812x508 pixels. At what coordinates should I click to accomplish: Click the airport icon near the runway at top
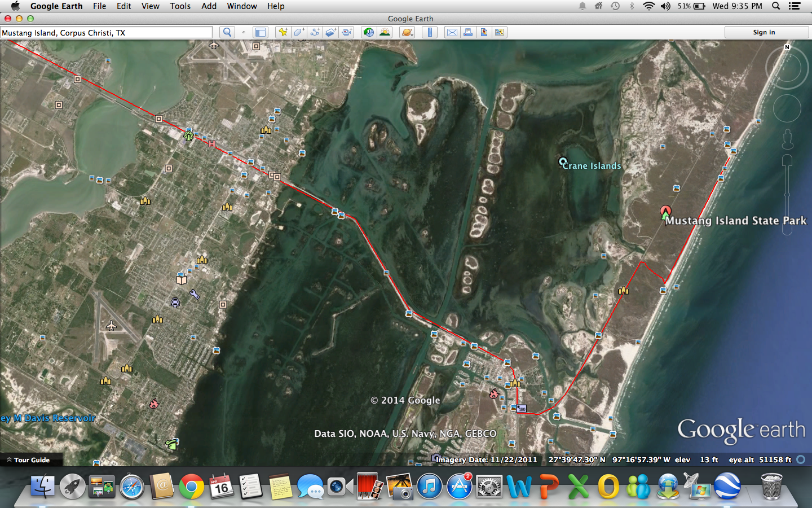click(214, 45)
